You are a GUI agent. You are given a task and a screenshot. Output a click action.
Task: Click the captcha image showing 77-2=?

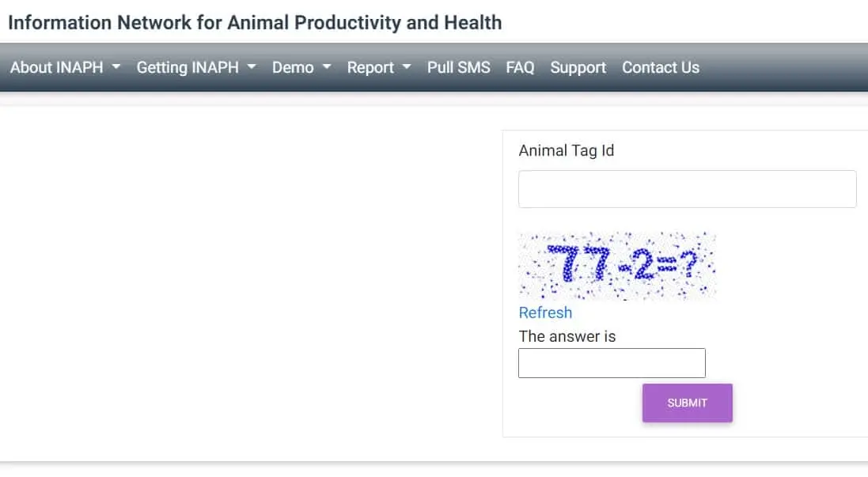click(617, 266)
